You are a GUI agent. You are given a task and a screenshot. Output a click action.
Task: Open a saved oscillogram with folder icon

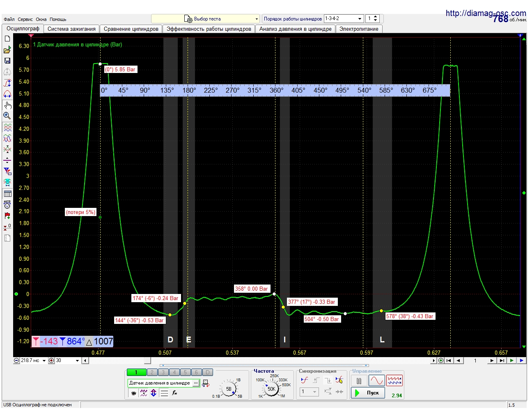coord(7,50)
